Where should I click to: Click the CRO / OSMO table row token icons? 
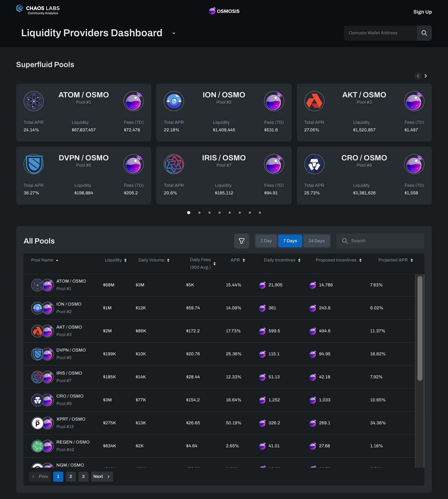click(43, 400)
